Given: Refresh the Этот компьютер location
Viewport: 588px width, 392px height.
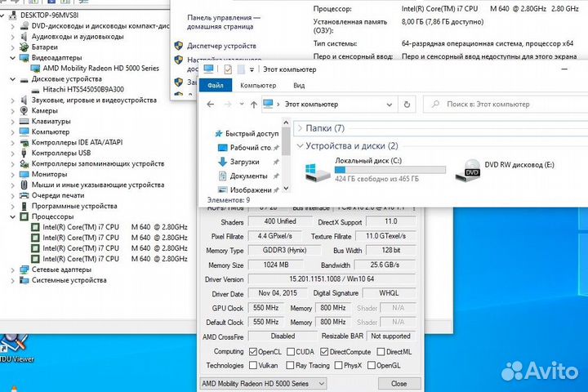Looking at the screenshot, I should pos(407,105).
